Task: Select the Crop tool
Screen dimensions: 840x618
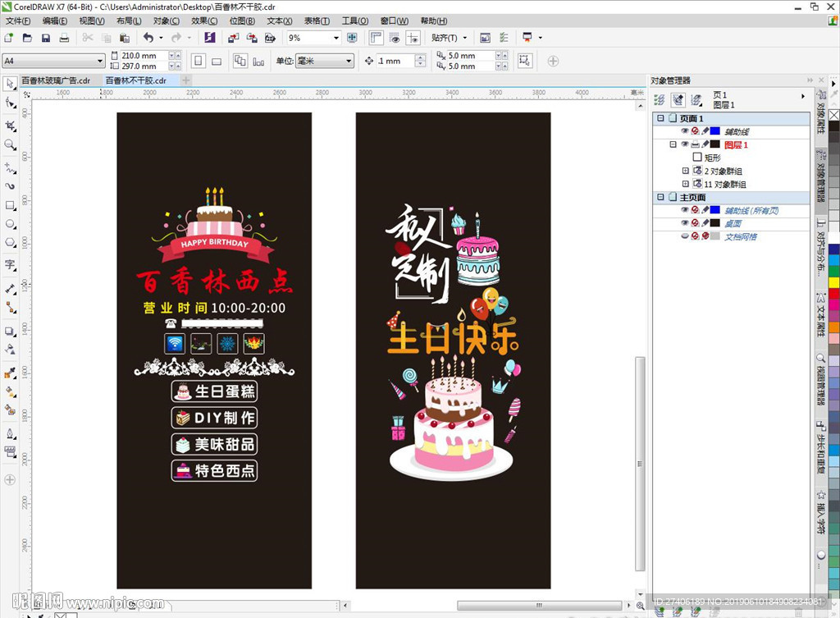Action: point(10,126)
